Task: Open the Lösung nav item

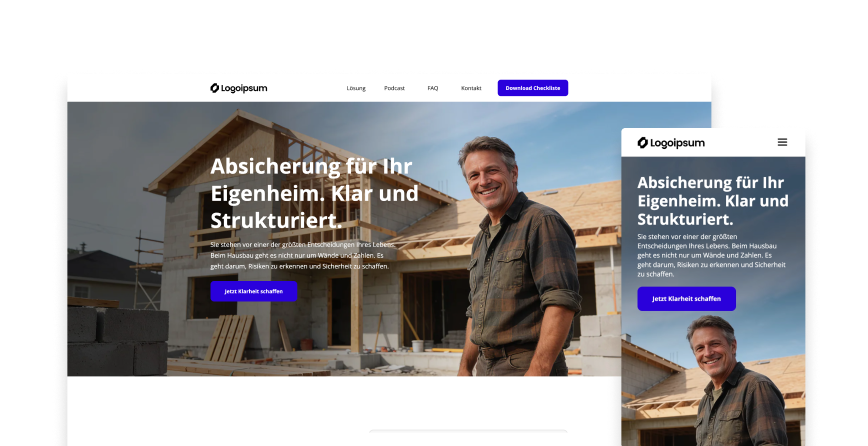Action: [356, 88]
